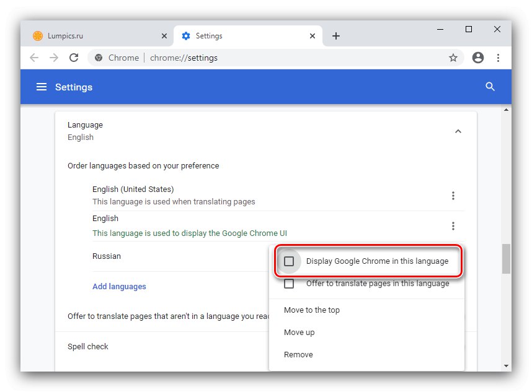Click the English (United States) label
The image size is (532, 392).
[x=133, y=189]
